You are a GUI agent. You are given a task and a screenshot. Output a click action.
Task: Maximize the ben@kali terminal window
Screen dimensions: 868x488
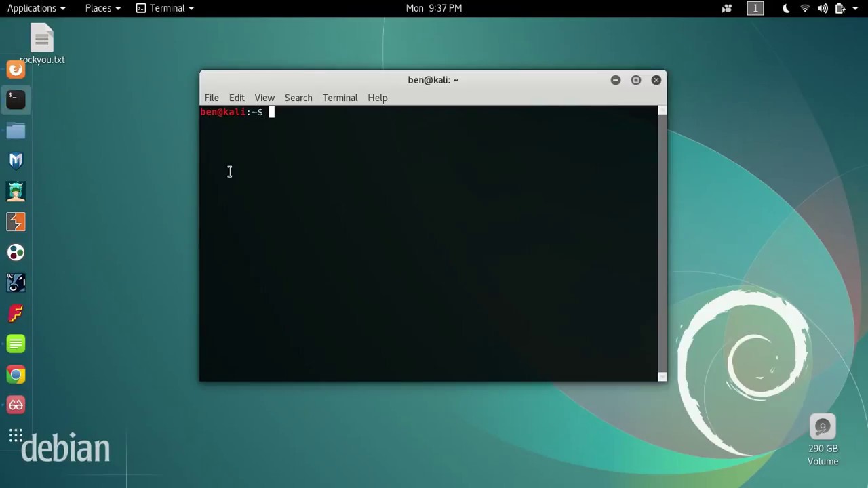point(636,80)
